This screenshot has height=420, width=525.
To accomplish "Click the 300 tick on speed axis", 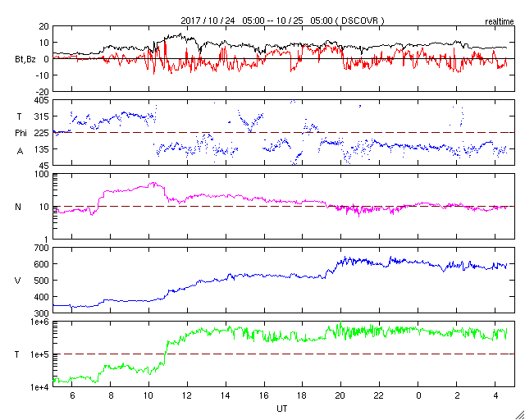I will coord(43,313).
